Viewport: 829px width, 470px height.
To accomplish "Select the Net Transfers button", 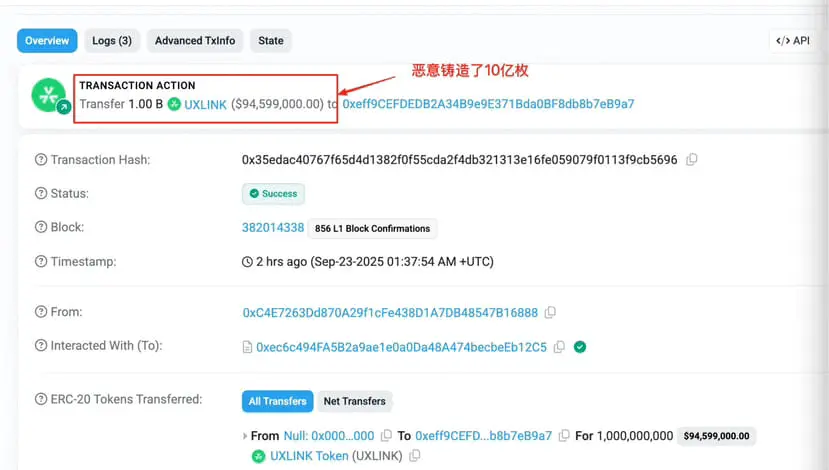I will pyautogui.click(x=355, y=401).
